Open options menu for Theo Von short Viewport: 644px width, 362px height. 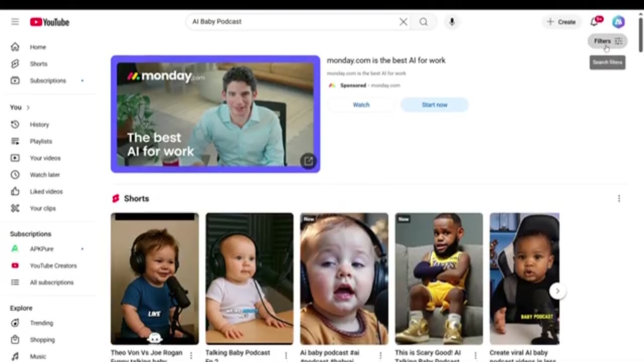pyautogui.click(x=191, y=355)
